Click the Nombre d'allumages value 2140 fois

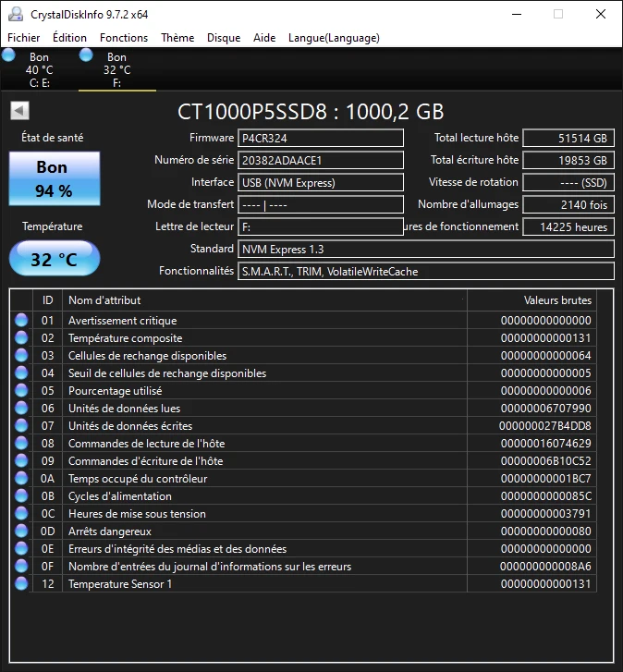click(568, 205)
